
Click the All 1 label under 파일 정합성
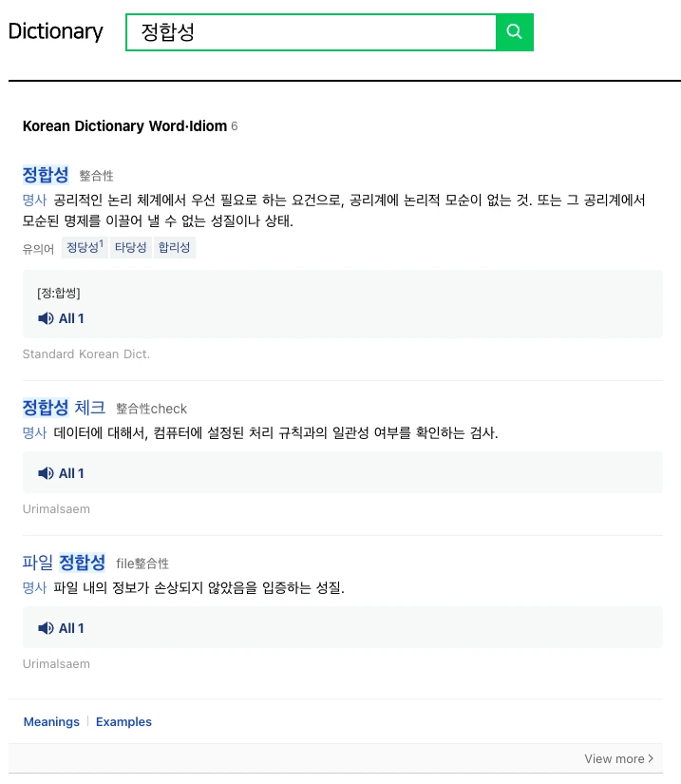pos(71,628)
